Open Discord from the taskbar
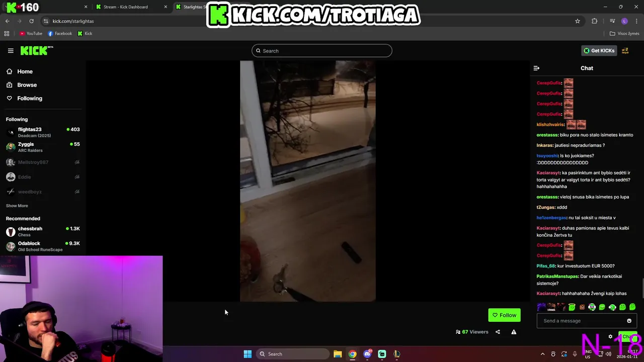The width and height of the screenshot is (644, 362). (x=367, y=354)
